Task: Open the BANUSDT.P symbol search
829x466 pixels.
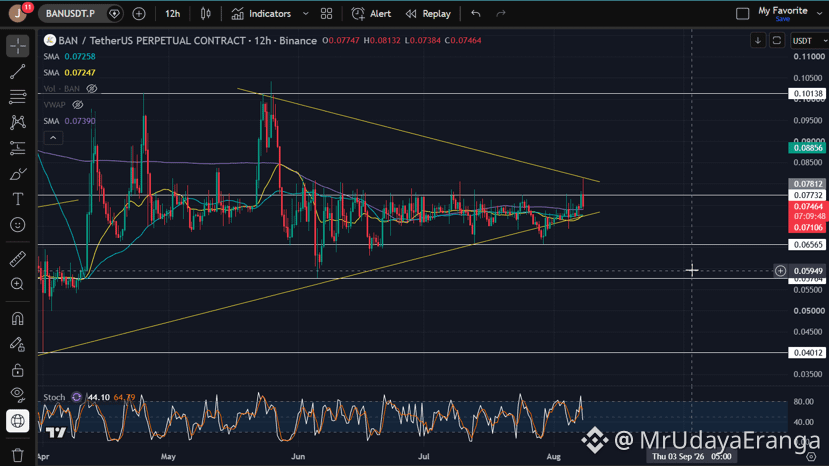Action: coord(70,14)
